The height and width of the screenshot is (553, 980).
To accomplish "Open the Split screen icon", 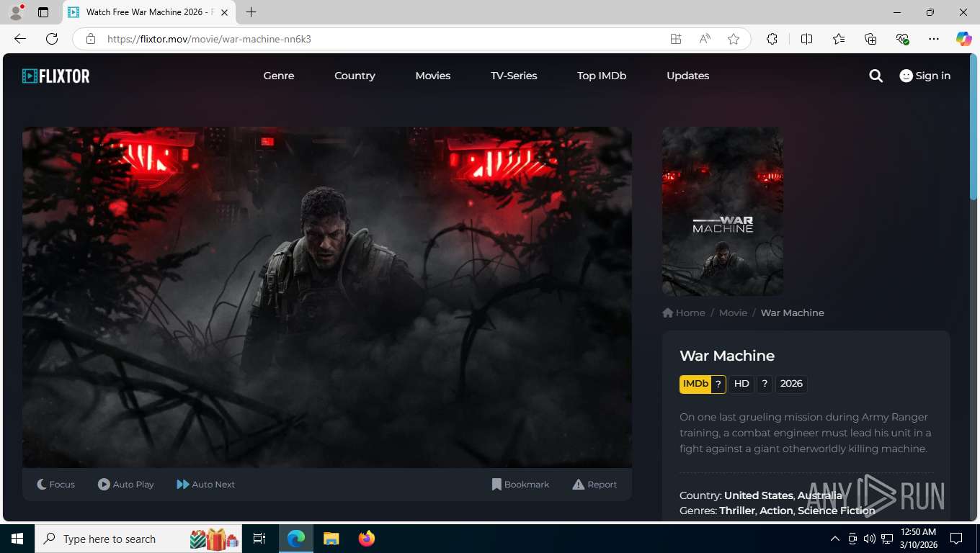I will pos(806,39).
